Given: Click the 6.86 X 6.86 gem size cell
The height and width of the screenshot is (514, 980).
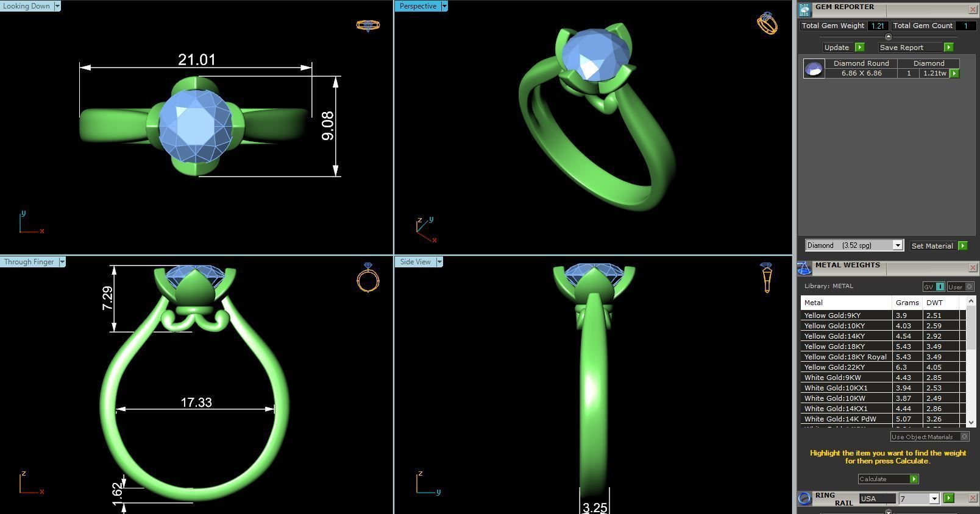Looking at the screenshot, I should (861, 73).
